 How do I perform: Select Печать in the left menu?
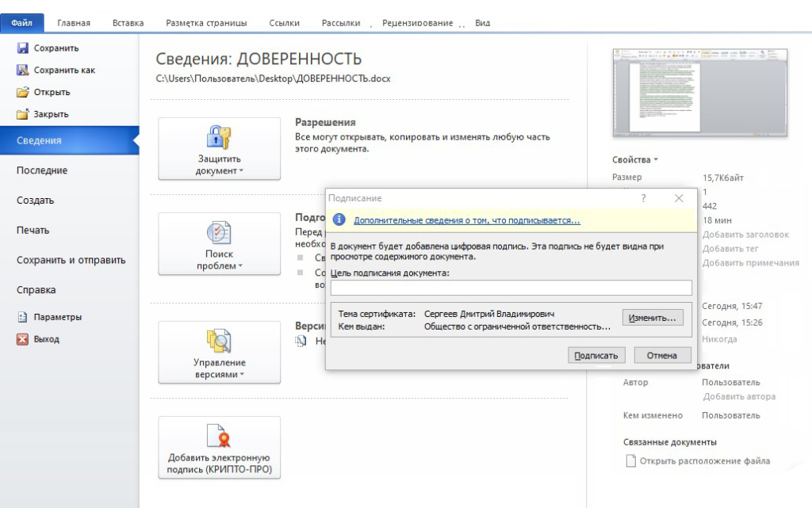pyautogui.click(x=33, y=230)
